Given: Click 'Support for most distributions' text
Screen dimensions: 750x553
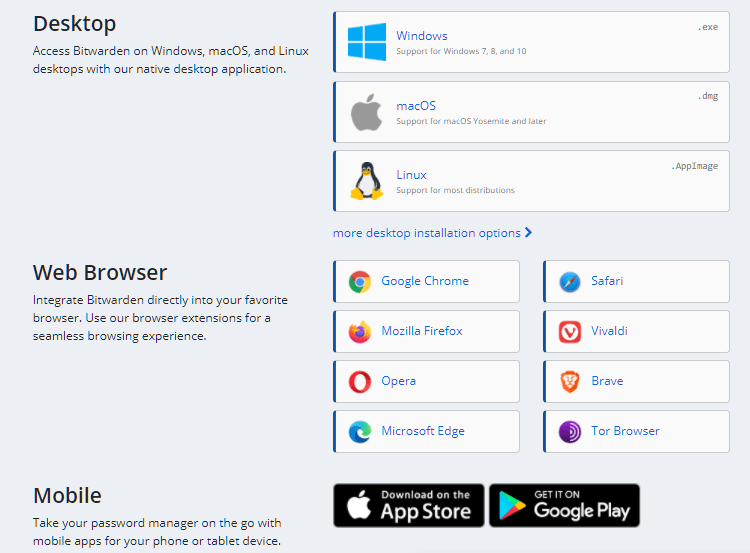Looking at the screenshot, I should [455, 190].
